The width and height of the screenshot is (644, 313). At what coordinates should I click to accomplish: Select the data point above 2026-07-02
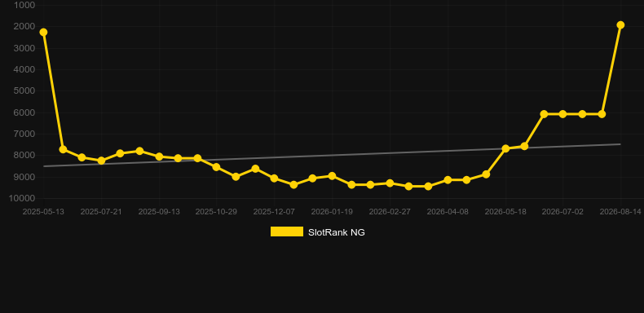pos(562,114)
